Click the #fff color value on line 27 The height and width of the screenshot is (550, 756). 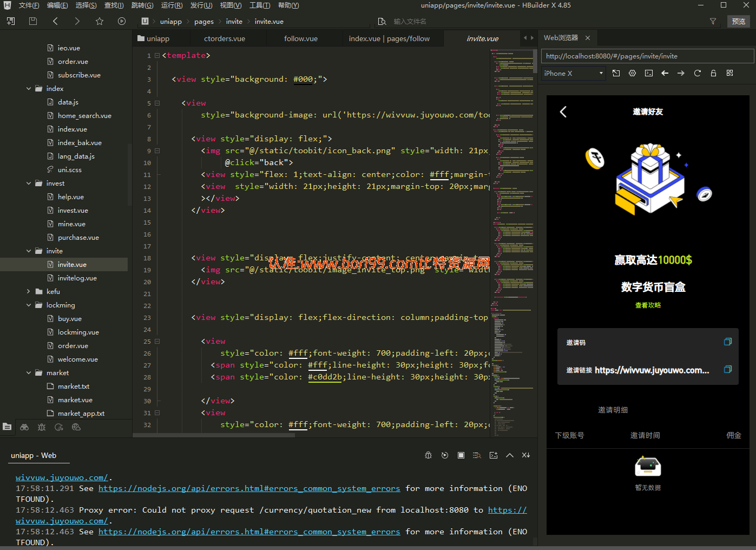[318, 365]
